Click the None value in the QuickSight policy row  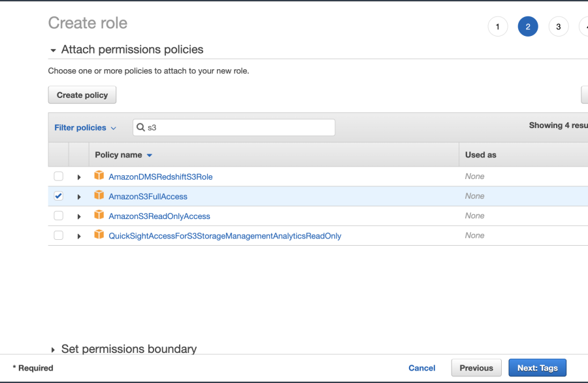click(x=475, y=235)
